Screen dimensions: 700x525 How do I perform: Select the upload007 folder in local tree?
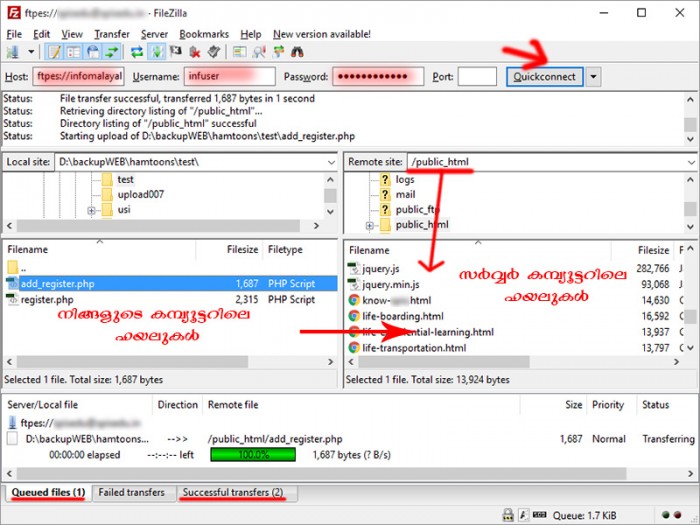(140, 195)
